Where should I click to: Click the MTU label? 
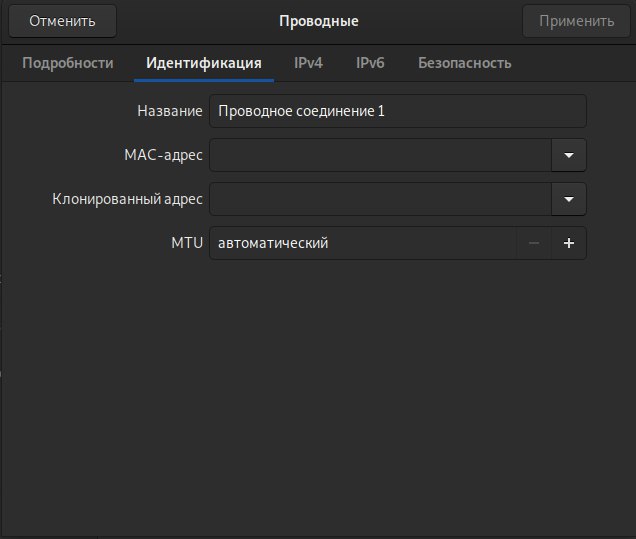tap(187, 243)
